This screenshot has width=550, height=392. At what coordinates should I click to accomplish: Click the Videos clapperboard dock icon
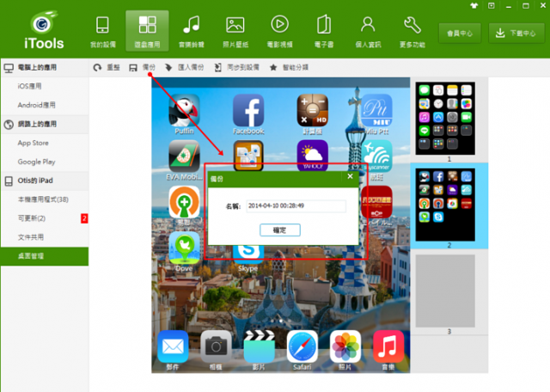(x=260, y=346)
